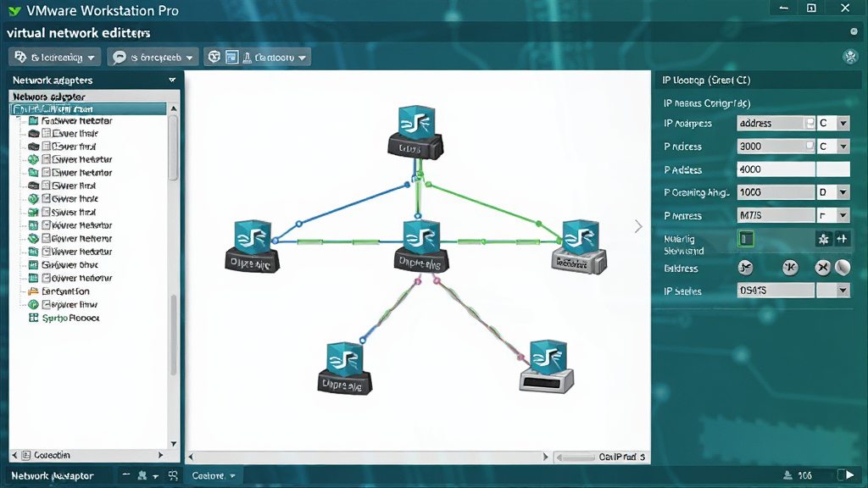Click the gear icon next to the plus icon
The image size is (868, 488).
824,239
